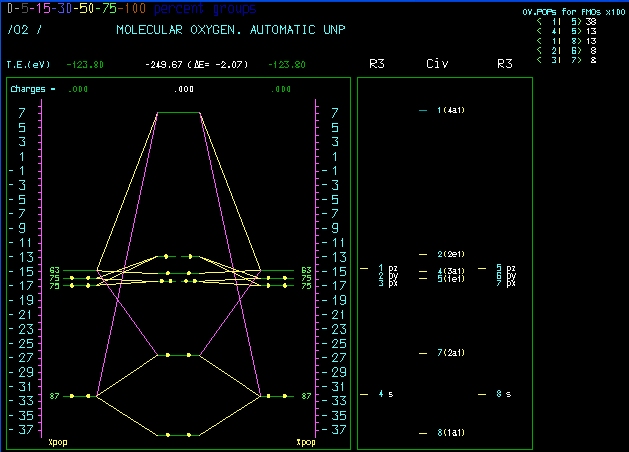Click the '8(1a1)' orbital label
The height and width of the screenshot is (452, 629).
pos(451,433)
